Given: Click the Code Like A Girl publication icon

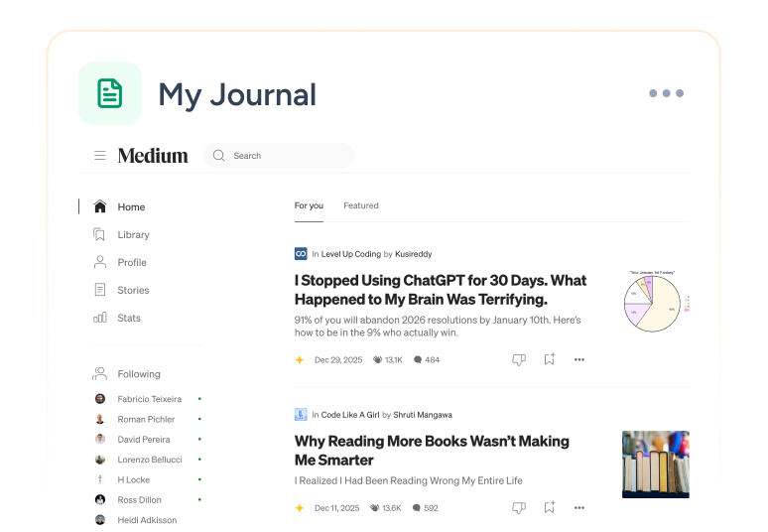Looking at the screenshot, I should 301,415.
